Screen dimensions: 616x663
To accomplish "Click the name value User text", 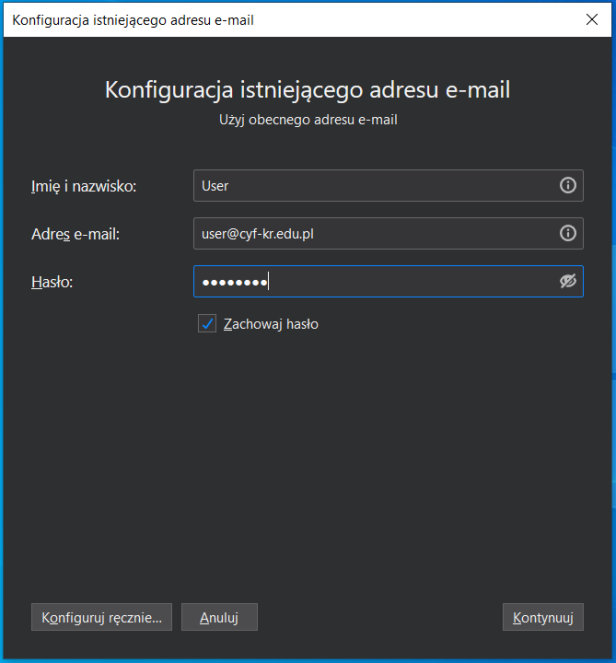I will [x=215, y=185].
